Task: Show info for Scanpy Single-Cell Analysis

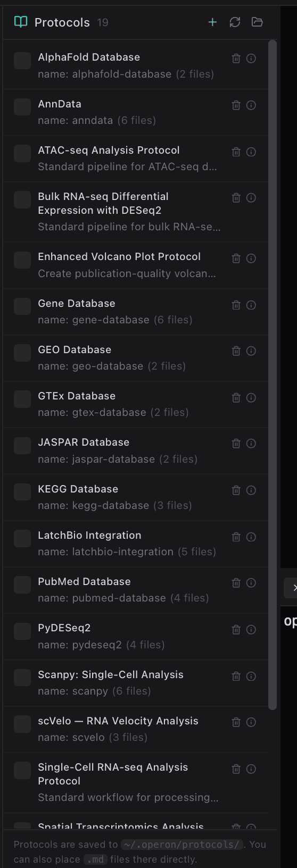Action: coord(251,677)
